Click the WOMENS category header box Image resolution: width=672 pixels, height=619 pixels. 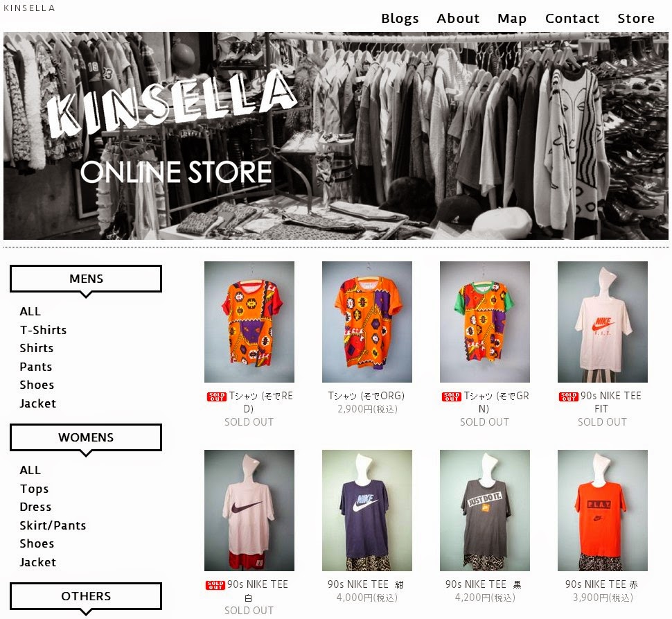coord(86,437)
